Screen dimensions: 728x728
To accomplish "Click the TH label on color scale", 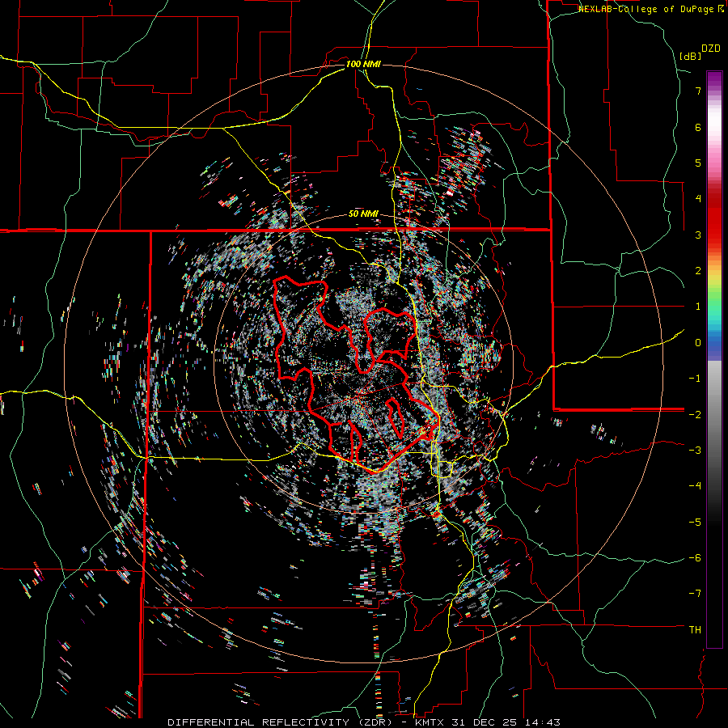I will click(695, 630).
